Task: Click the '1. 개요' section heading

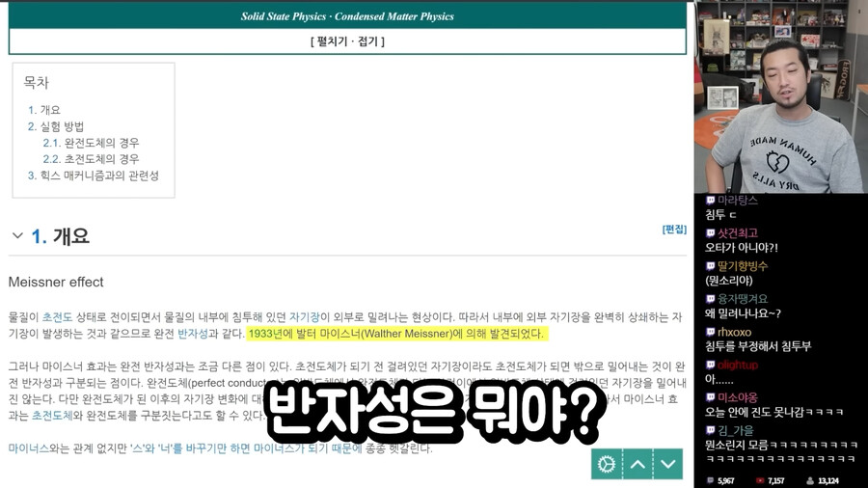Action: tap(60, 236)
